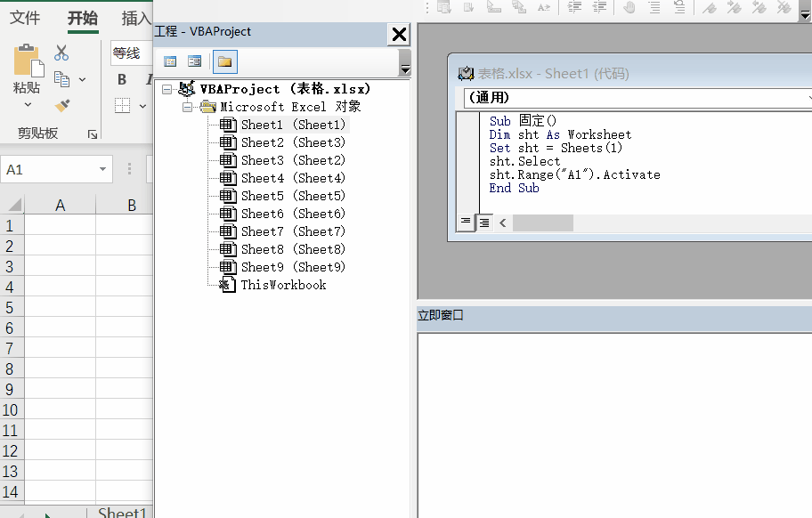Select Sheet9 (Sheet9) in project tree
Image resolution: width=812 pixels, height=518 pixels.
tap(293, 267)
